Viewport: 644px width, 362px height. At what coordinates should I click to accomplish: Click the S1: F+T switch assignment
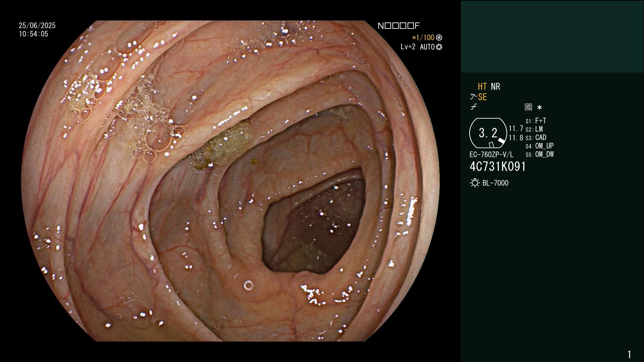coord(536,121)
